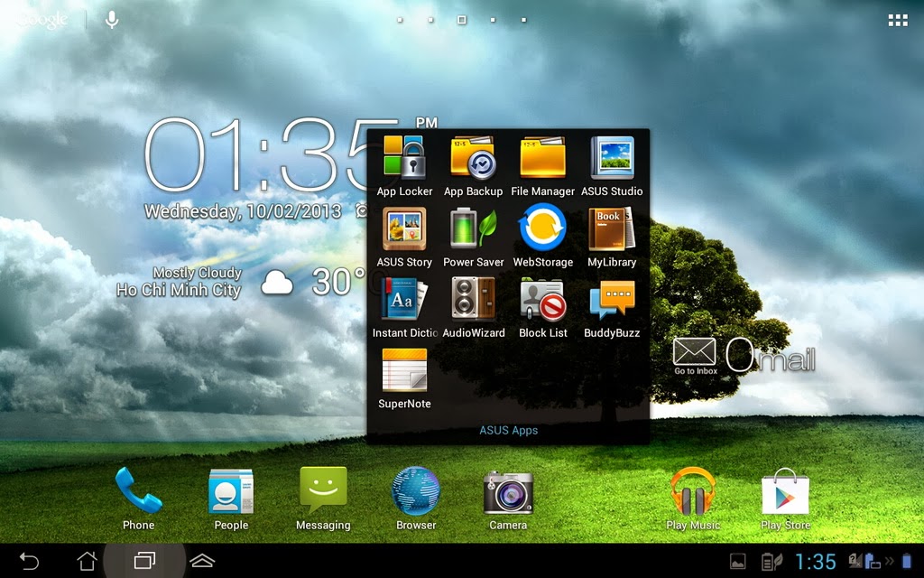Image resolution: width=924 pixels, height=578 pixels.
Task: Launch BuddyBuzz
Action: (x=612, y=300)
